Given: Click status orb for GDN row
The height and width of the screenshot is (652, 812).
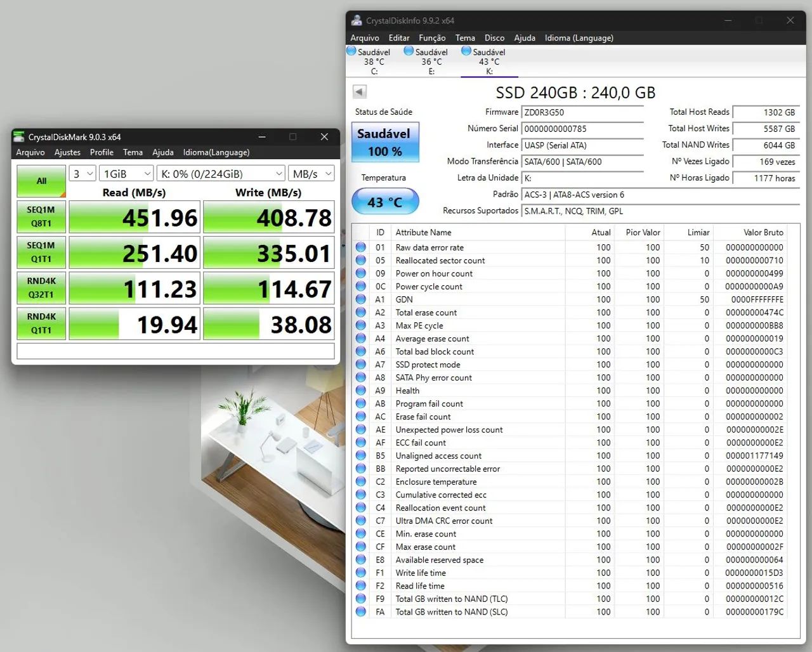Looking at the screenshot, I should pyautogui.click(x=361, y=299).
